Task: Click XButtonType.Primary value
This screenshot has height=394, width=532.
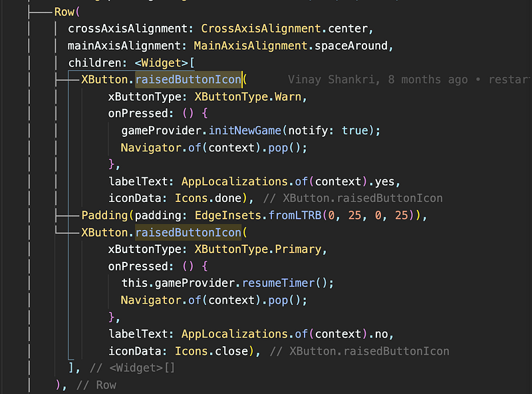Action: 258,249
